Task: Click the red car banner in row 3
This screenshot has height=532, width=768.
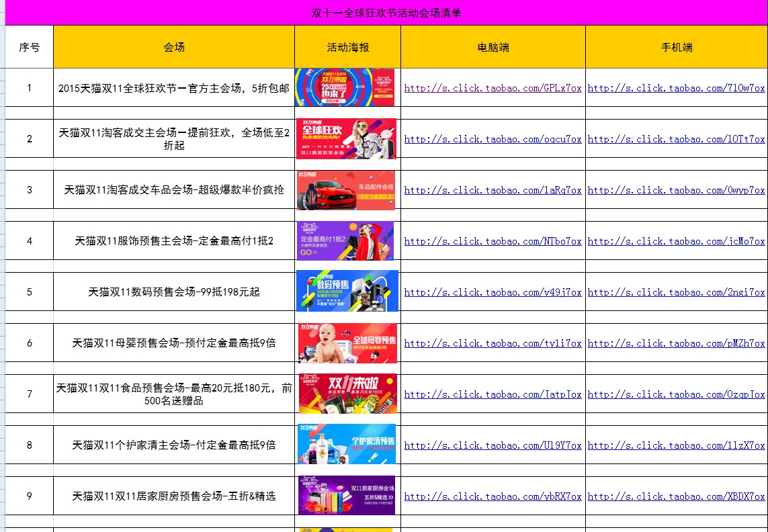Action: 347,190
